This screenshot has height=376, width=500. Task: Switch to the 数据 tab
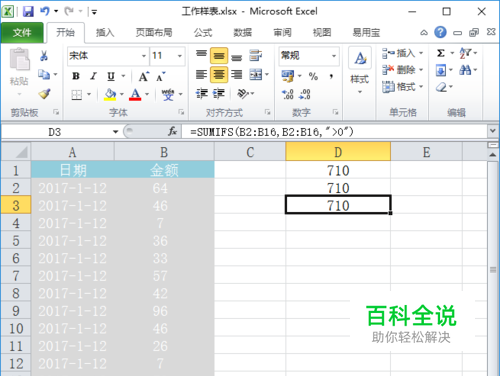[242, 33]
